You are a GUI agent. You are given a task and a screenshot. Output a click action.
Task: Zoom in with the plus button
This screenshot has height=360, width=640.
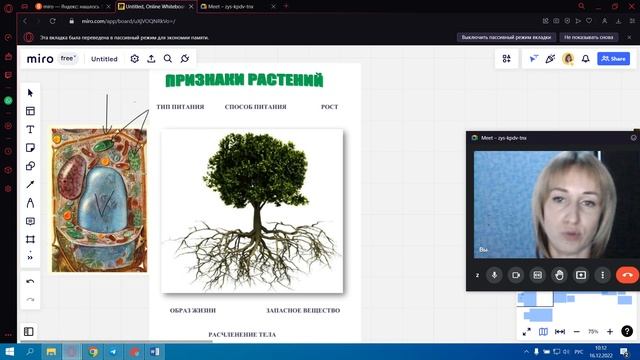(610, 332)
